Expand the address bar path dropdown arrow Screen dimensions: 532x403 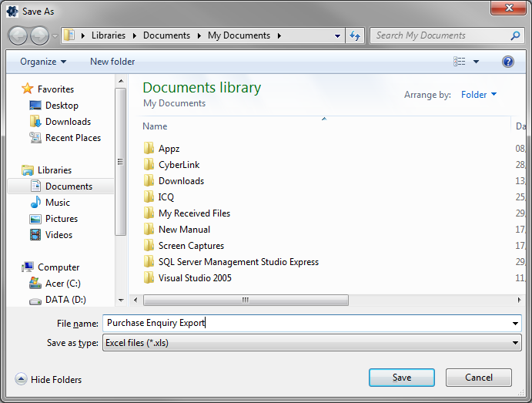click(x=338, y=35)
